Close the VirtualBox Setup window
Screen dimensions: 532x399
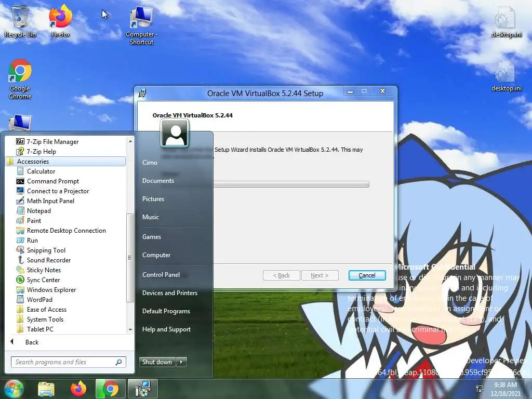click(x=383, y=91)
